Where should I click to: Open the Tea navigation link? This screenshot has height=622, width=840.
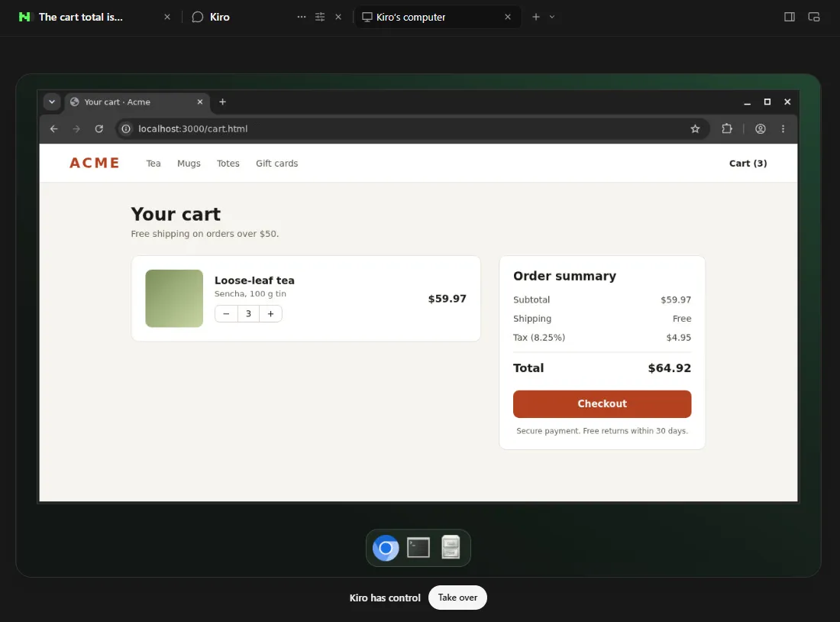153,163
